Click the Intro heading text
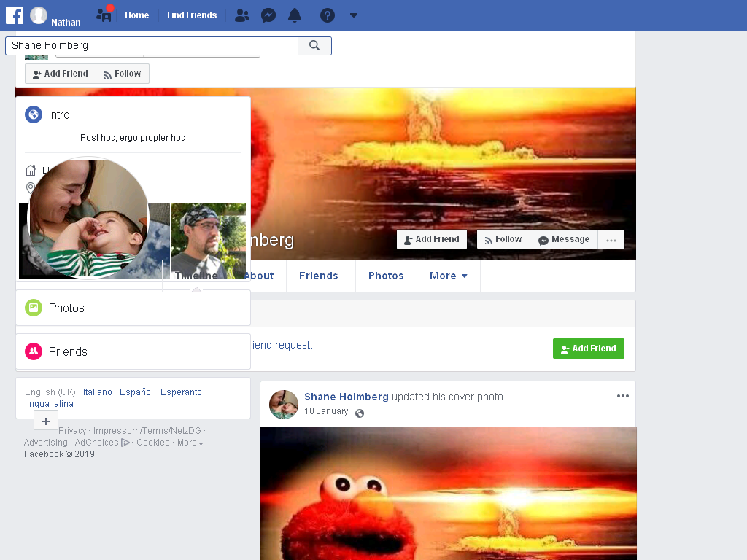The width and height of the screenshot is (747, 560). pyautogui.click(x=59, y=114)
